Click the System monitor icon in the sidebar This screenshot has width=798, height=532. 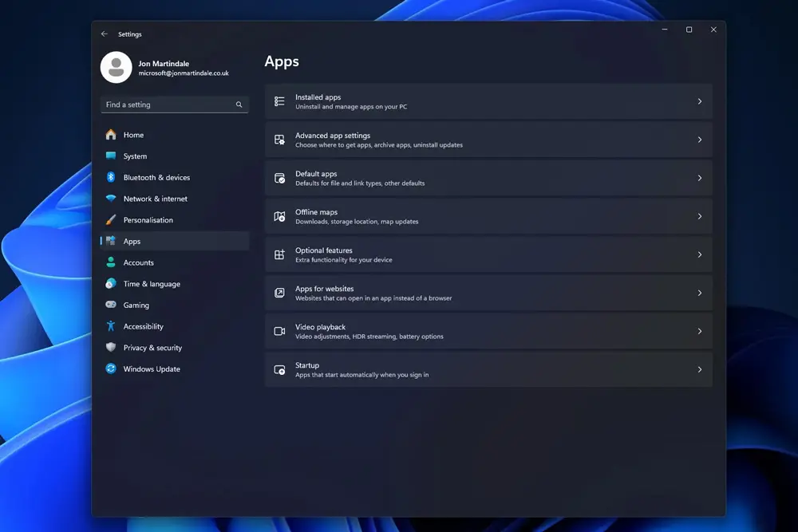(x=111, y=156)
